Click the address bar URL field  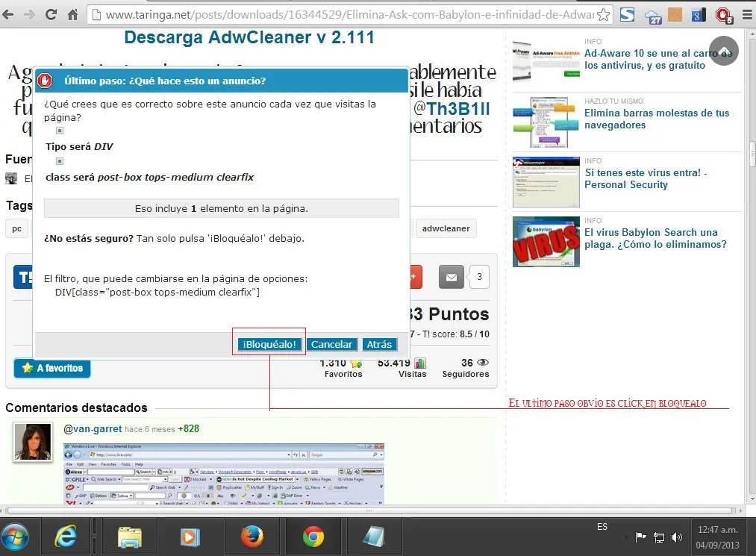point(349,15)
